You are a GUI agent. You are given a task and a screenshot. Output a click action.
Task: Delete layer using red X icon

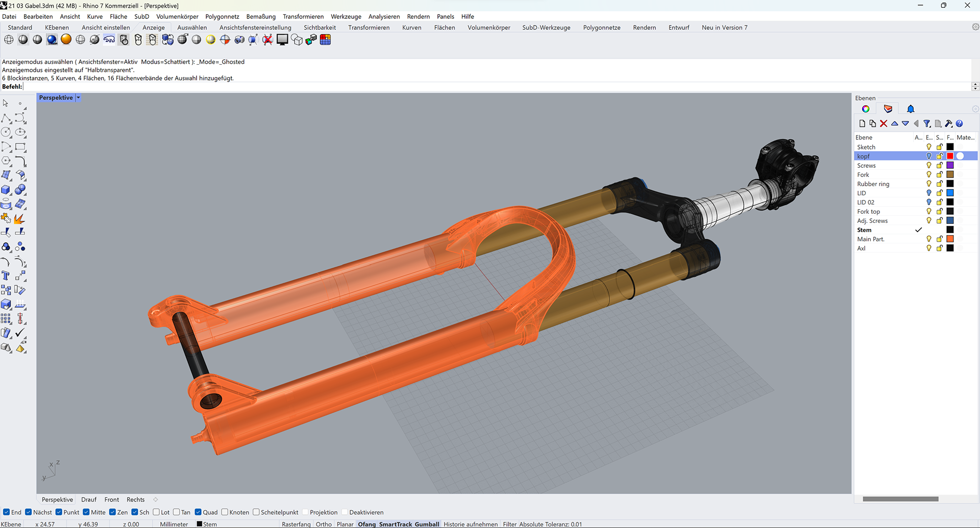[884, 123]
